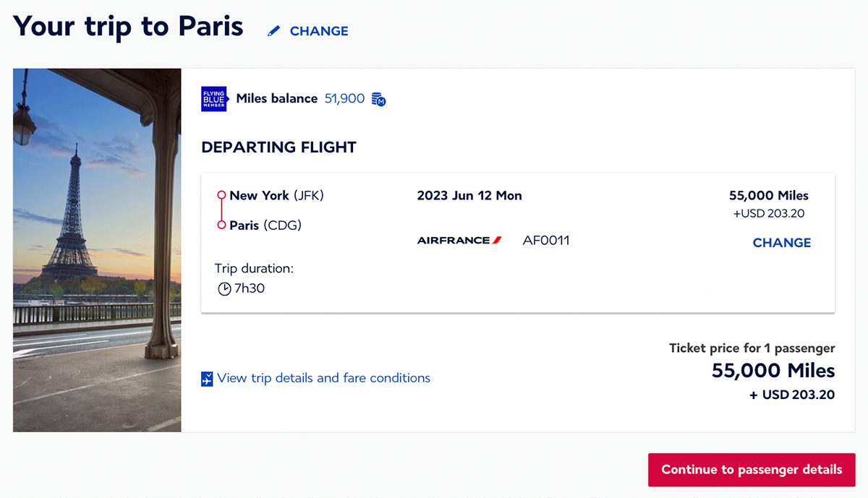868x498 pixels.
Task: Click the red Paris route marker
Action: [x=221, y=226]
